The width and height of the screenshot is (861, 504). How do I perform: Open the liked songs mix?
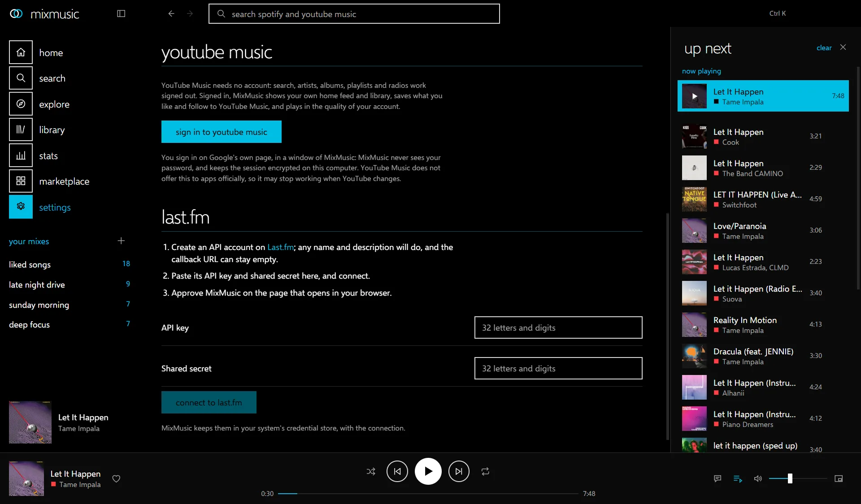pyautogui.click(x=70, y=264)
